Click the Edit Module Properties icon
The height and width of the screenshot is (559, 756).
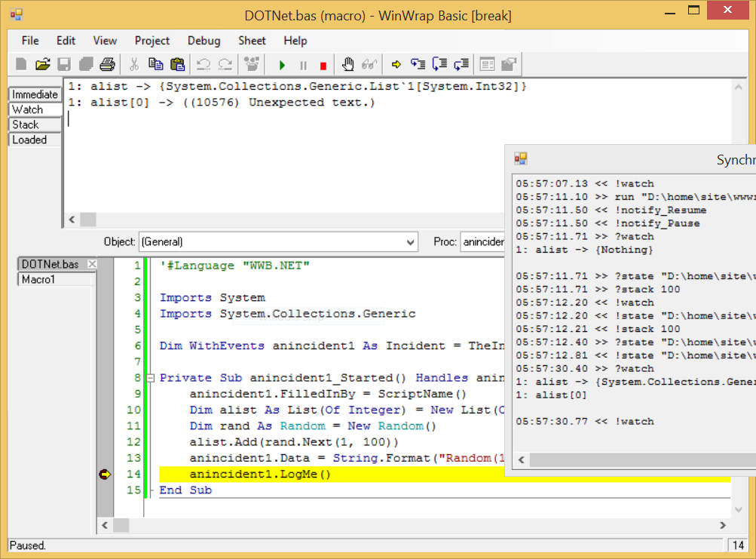(x=509, y=64)
